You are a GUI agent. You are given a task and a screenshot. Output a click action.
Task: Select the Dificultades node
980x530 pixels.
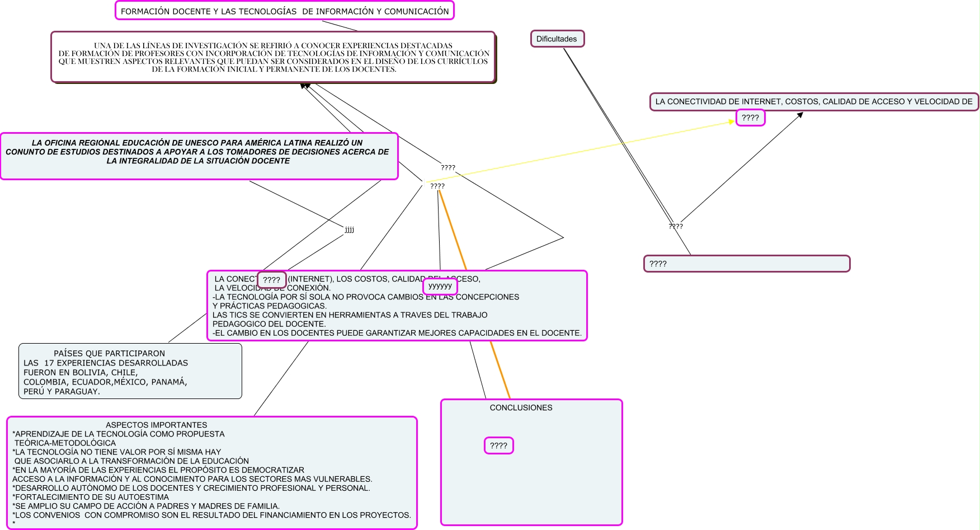[x=557, y=39]
